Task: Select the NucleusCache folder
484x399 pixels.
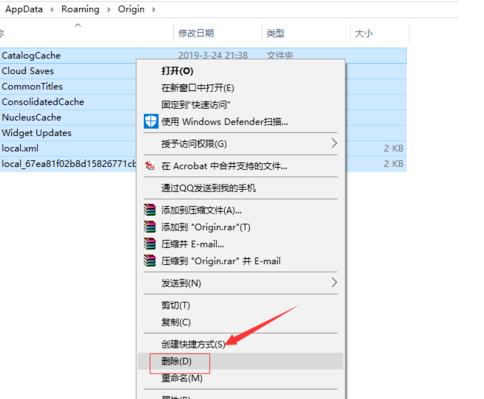Action: [x=31, y=117]
